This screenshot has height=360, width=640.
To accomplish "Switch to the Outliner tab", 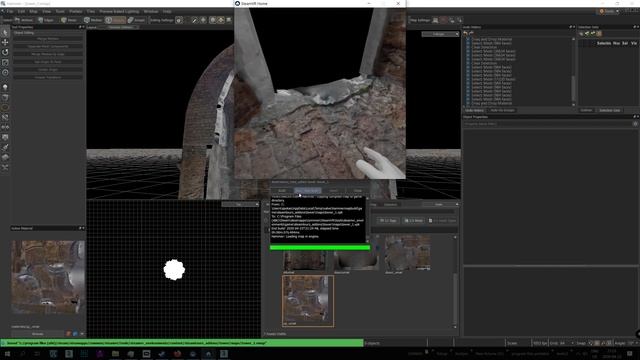I will pos(586,110).
